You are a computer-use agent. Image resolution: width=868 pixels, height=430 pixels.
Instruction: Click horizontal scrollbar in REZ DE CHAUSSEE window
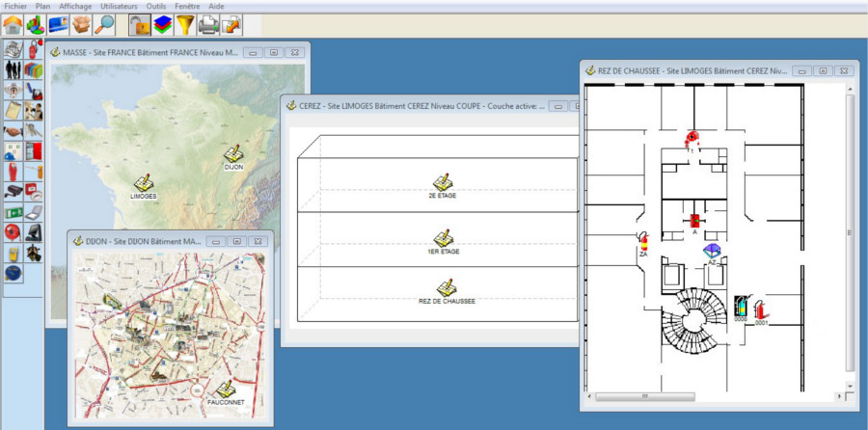point(645,397)
